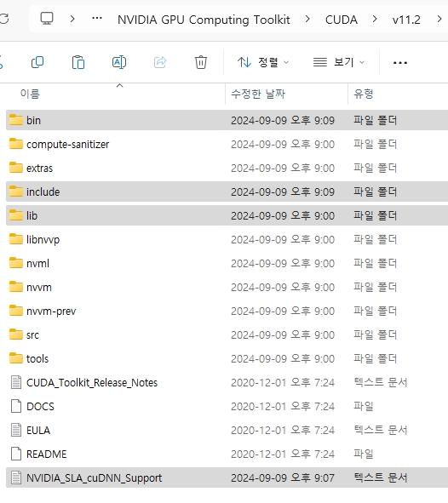The width and height of the screenshot is (448, 503).
Task: Select the lib folder
Action: point(227,215)
